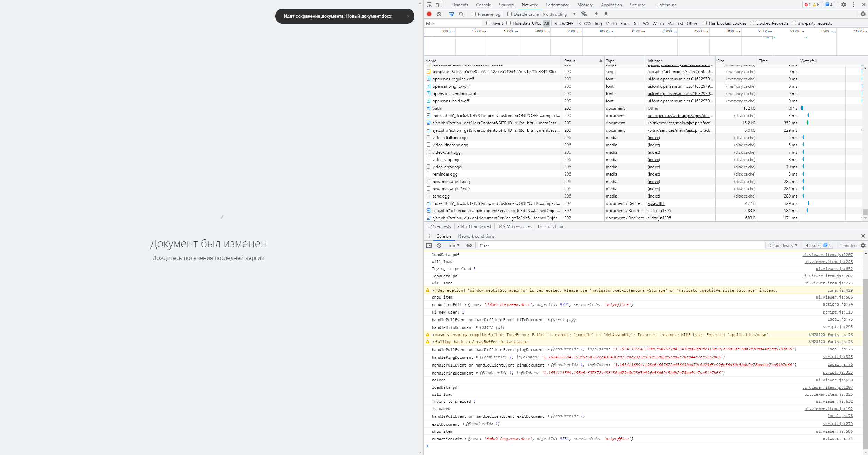Viewport: 868px width, 455px height.
Task: Filter requests by Font type
Action: (625, 23)
